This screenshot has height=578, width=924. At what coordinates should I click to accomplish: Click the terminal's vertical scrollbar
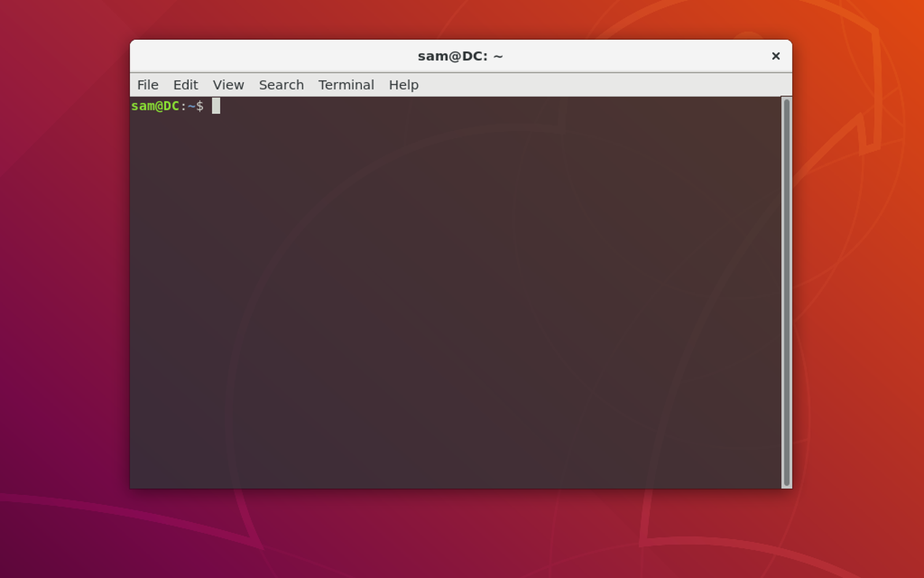pyautogui.click(x=786, y=292)
